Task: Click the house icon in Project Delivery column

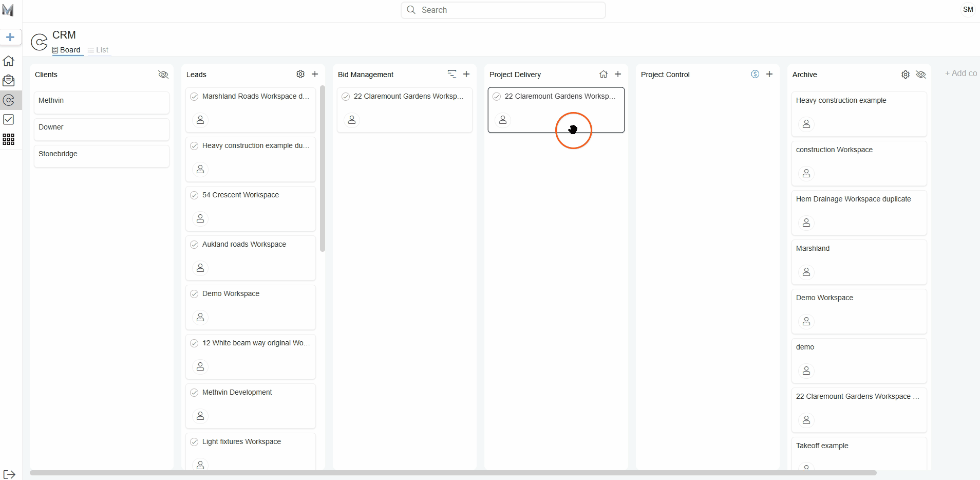Action: tap(604, 75)
